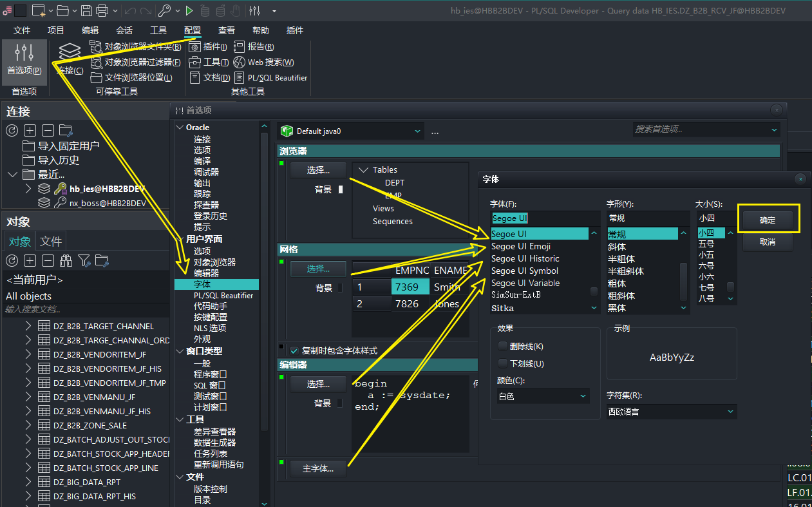Image resolution: width=812 pixels, height=507 pixels.
Task: Click the 文档(D) ribbon item
Action: click(209, 77)
